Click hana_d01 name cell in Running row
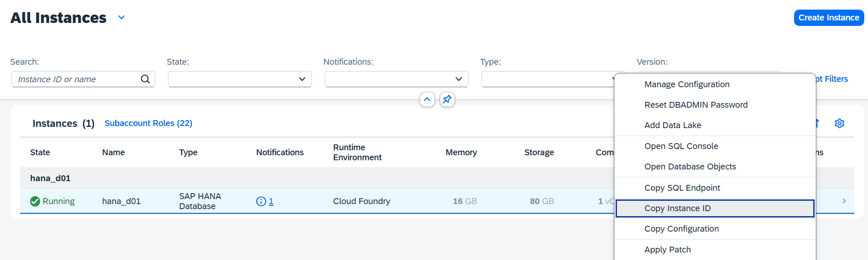Screen dimensions: 868x260 click(x=122, y=201)
